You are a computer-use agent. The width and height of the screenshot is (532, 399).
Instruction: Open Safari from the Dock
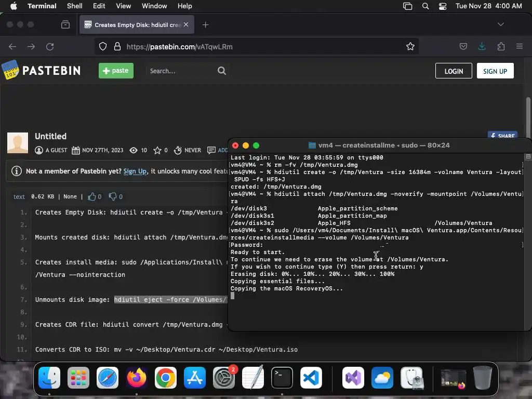[108, 378]
